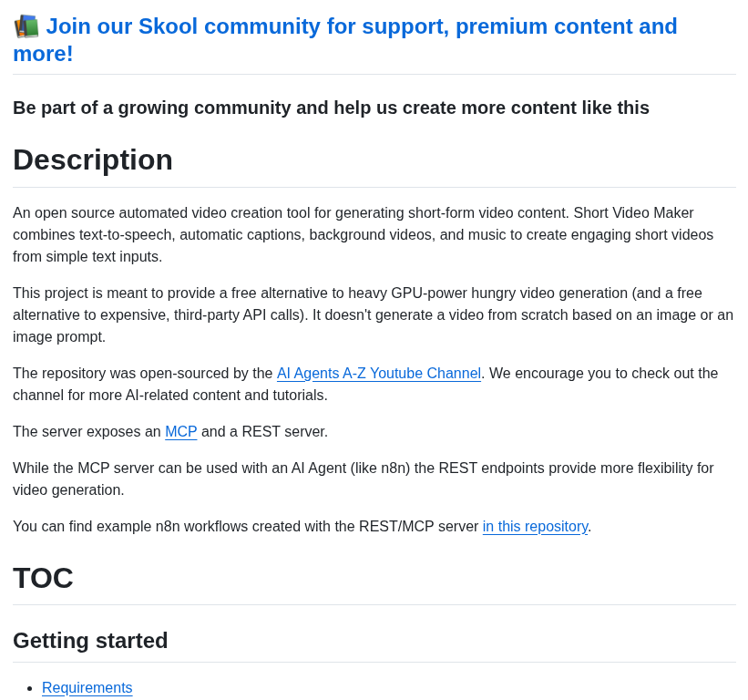Click the Description heading
This screenshot has width=748, height=700.
pyautogui.click(x=93, y=160)
